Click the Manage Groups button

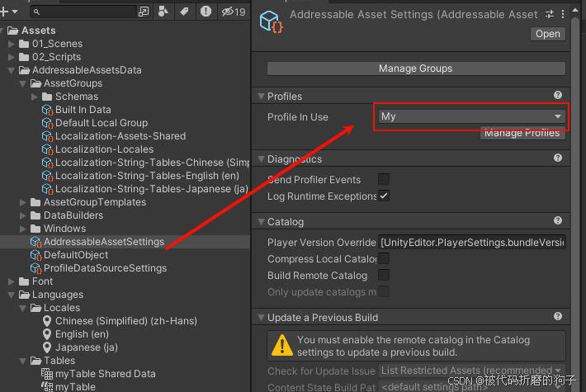coord(416,68)
